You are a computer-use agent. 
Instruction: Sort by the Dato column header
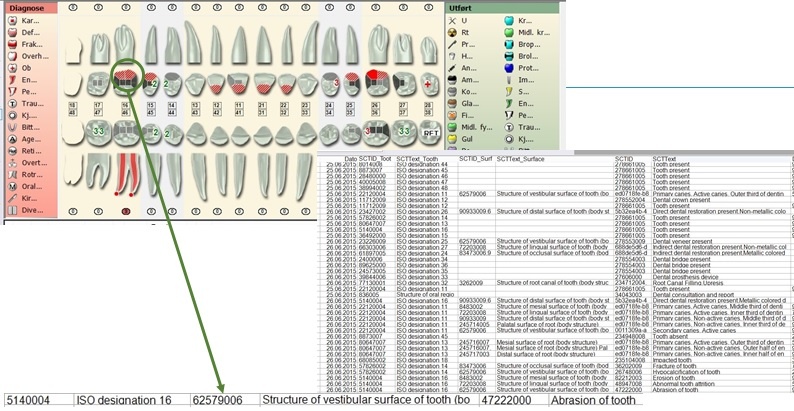(x=350, y=159)
